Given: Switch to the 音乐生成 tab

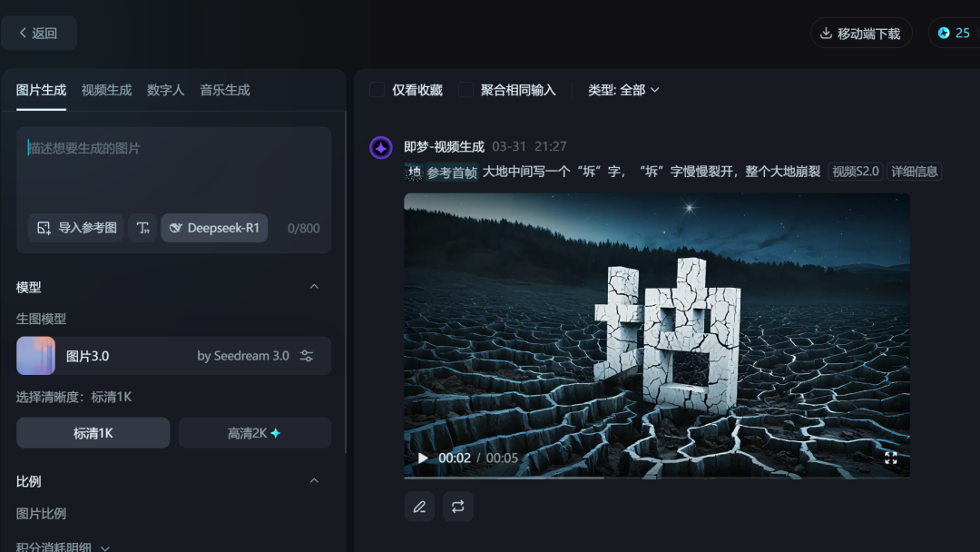Looking at the screenshot, I should pyautogui.click(x=224, y=89).
